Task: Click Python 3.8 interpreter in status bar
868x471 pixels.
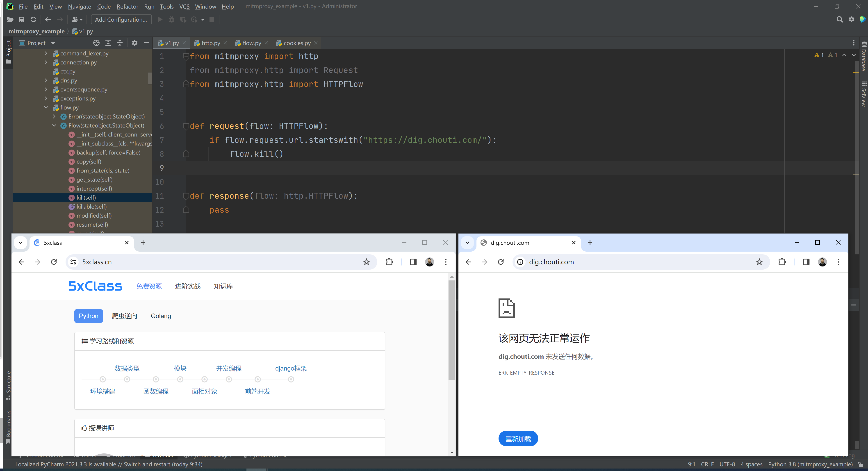Action: (x=810, y=464)
